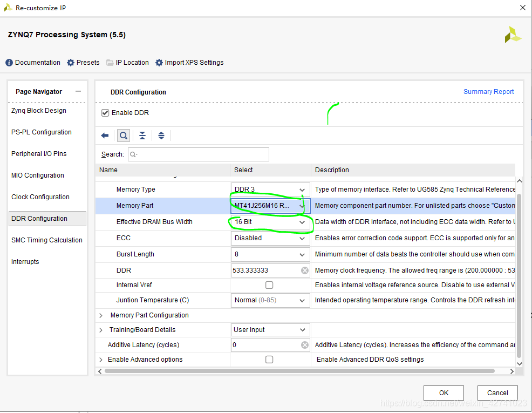Go to SMC Timing Calculation page
Image resolution: width=532 pixels, height=413 pixels.
coord(47,240)
